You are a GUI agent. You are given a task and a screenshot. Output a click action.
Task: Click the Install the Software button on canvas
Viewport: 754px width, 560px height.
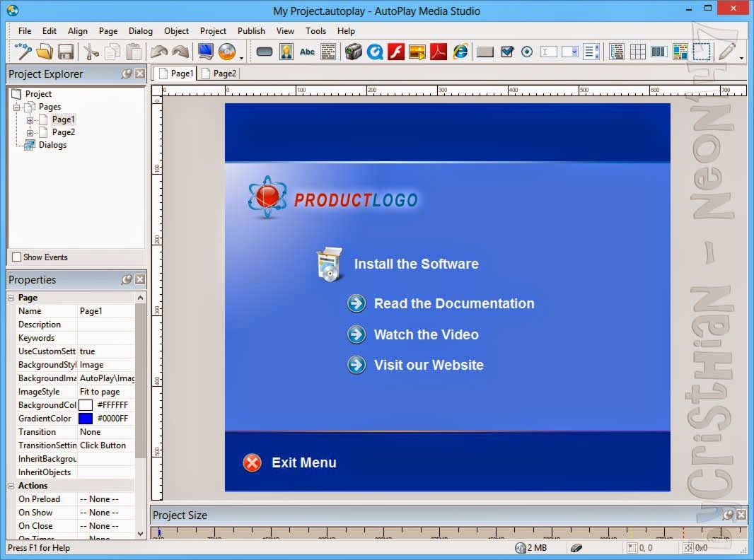click(398, 264)
